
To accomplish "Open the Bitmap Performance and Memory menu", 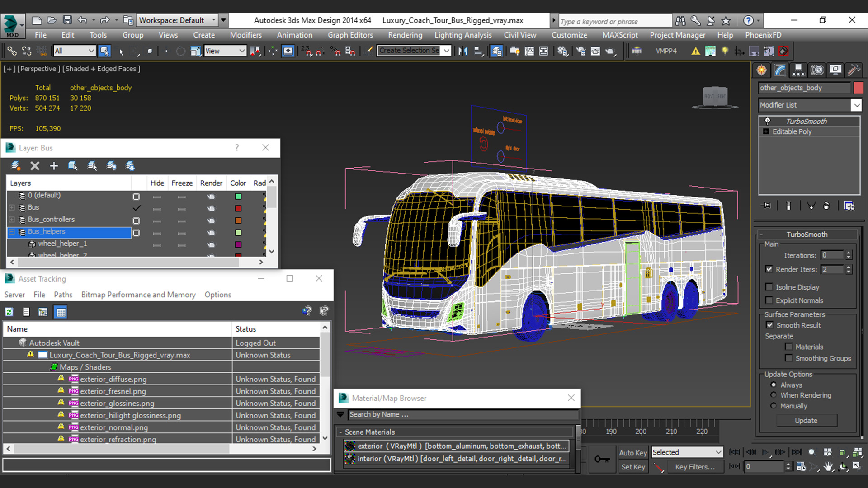I will pyautogui.click(x=138, y=295).
